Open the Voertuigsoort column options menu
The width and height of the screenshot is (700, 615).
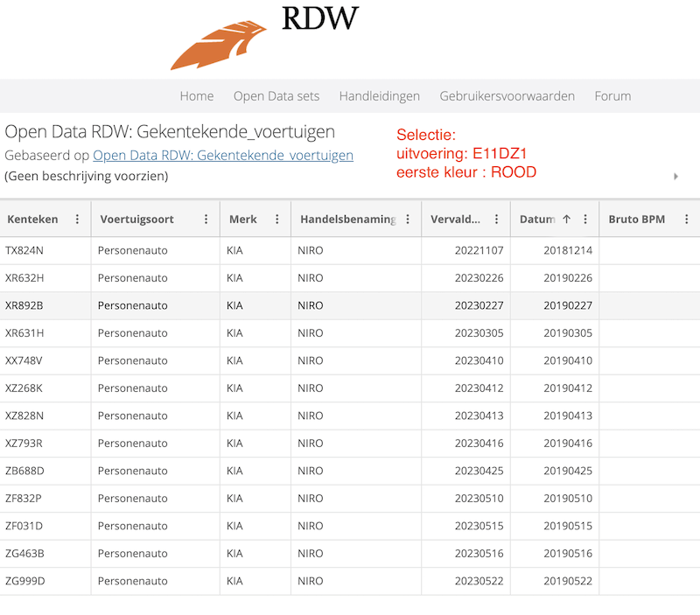(x=206, y=219)
